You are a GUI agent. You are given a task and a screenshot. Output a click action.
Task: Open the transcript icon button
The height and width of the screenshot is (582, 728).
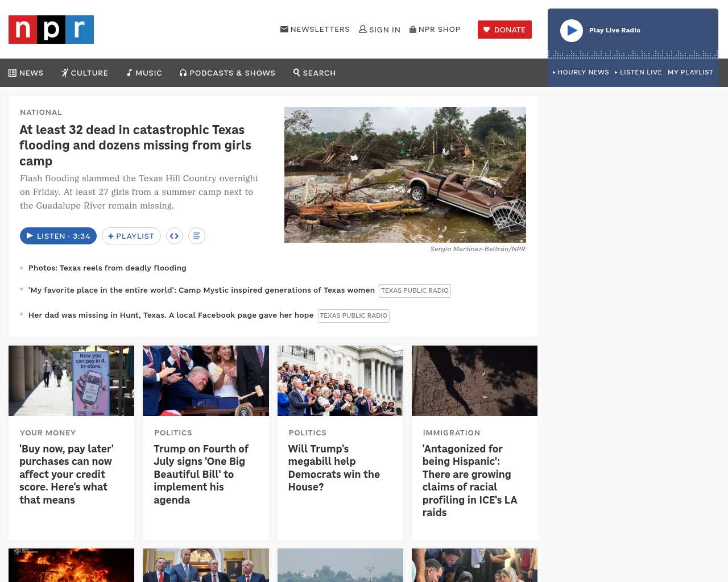pos(197,236)
